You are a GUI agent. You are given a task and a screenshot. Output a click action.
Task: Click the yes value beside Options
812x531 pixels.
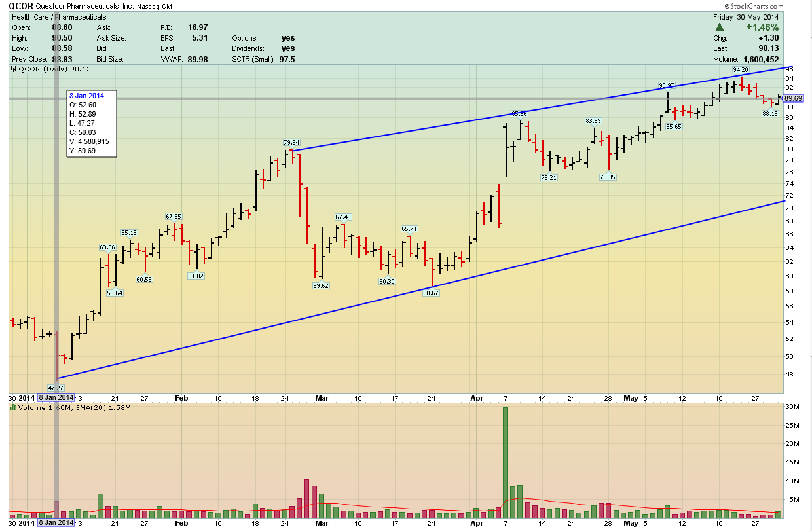[x=288, y=38]
